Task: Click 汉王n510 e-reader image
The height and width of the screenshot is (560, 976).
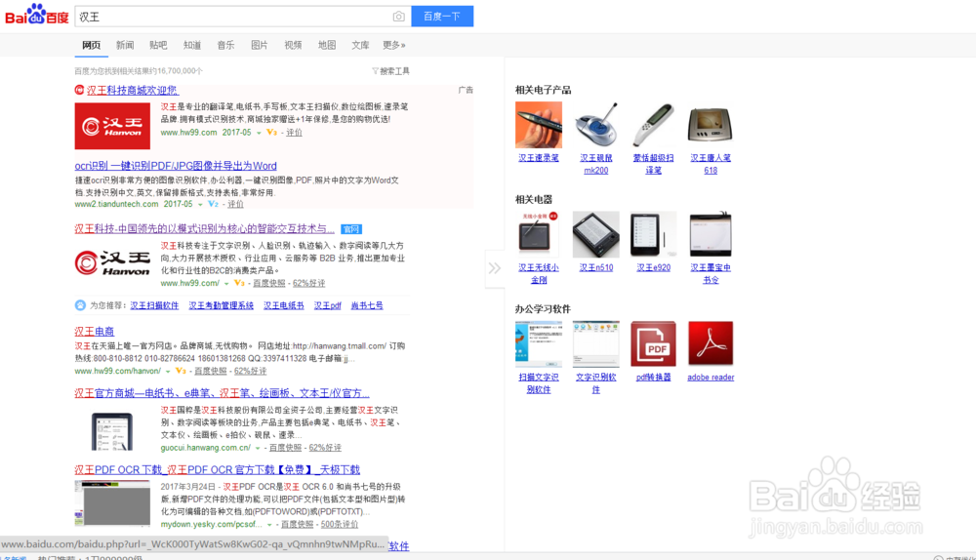Action: coord(595,234)
